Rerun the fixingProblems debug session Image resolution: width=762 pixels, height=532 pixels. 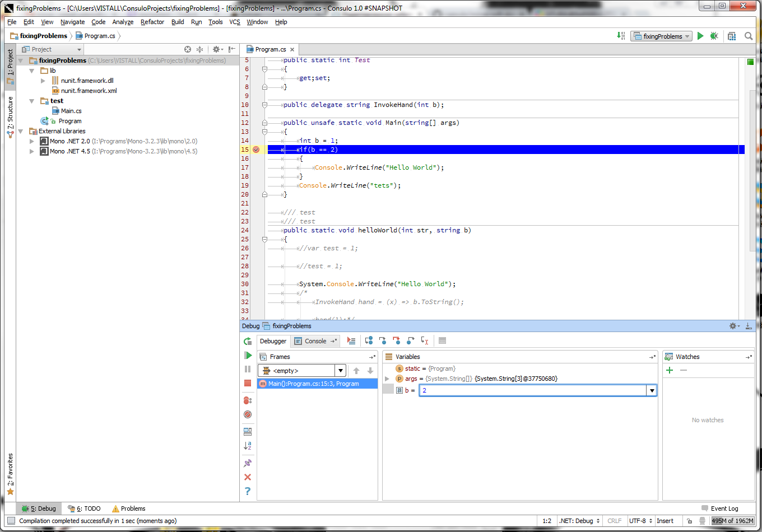click(x=248, y=341)
